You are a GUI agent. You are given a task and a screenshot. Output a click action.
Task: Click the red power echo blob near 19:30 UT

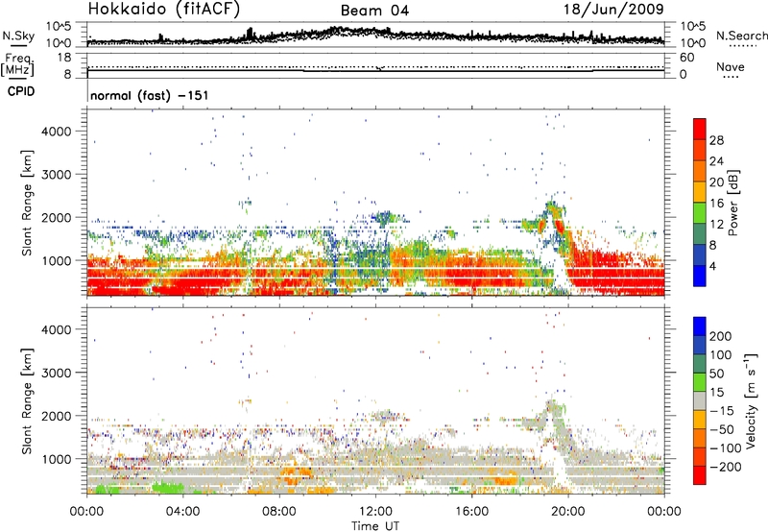[x=559, y=226]
